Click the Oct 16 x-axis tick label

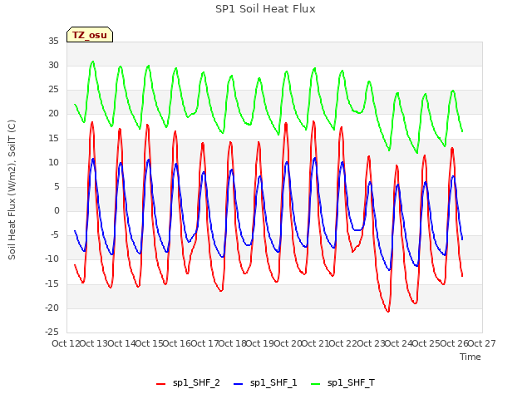tap(177, 343)
